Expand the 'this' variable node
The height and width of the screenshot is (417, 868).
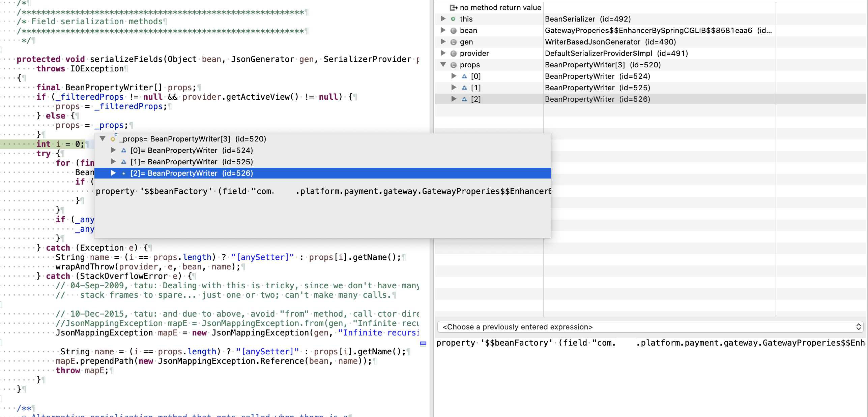point(443,19)
